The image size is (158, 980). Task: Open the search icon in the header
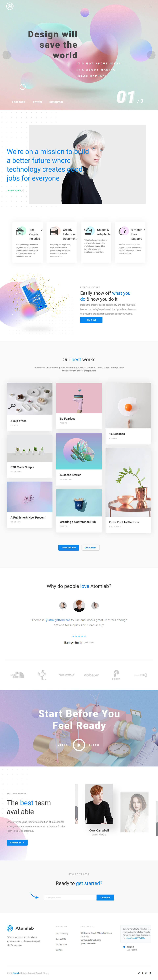tap(145, 6)
